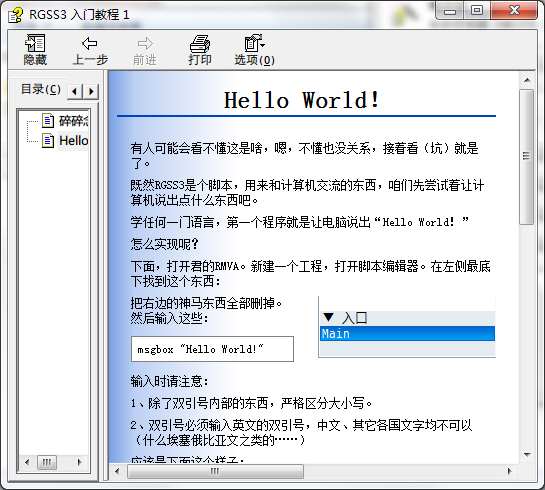Screen dimensions: 545x490
Task: Click the highlighted Main row in the image
Action: [x=407, y=334]
